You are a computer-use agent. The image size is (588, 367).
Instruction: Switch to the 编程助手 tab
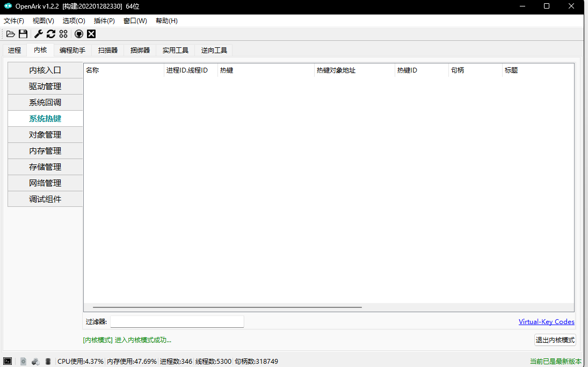pos(72,51)
